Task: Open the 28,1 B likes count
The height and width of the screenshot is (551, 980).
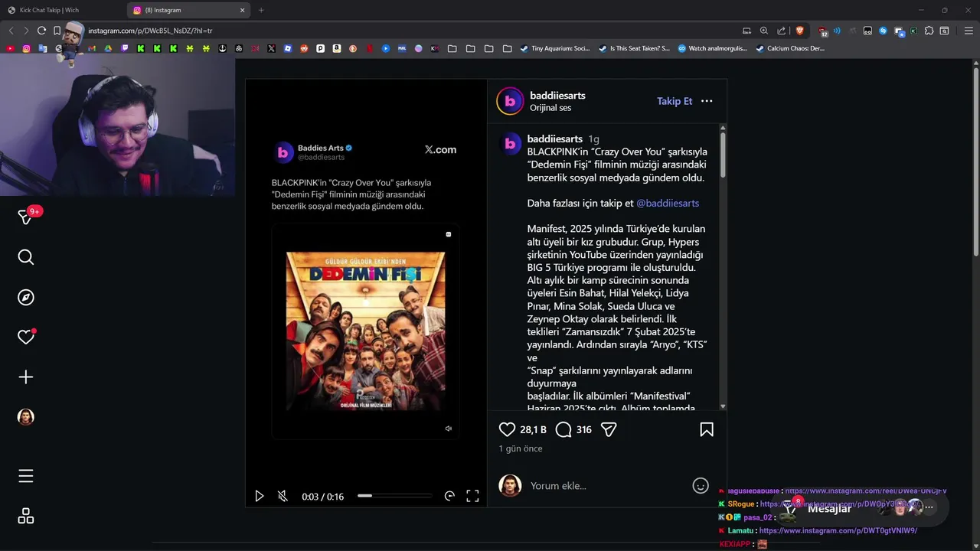Action: 533,430
